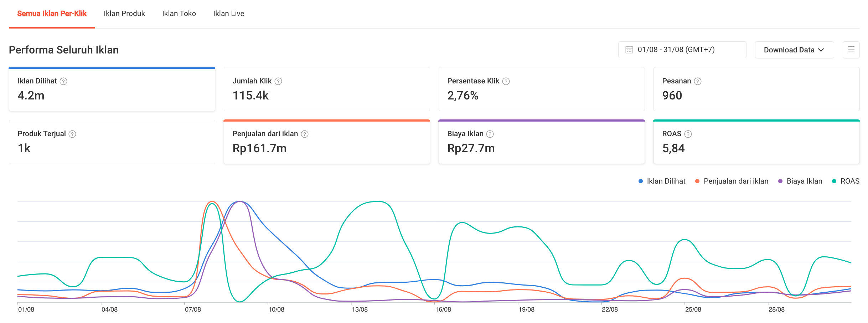Deselect the Biaya Iklan metric card
Image resolution: width=868 pixels, height=323 pixels.
coord(541,142)
